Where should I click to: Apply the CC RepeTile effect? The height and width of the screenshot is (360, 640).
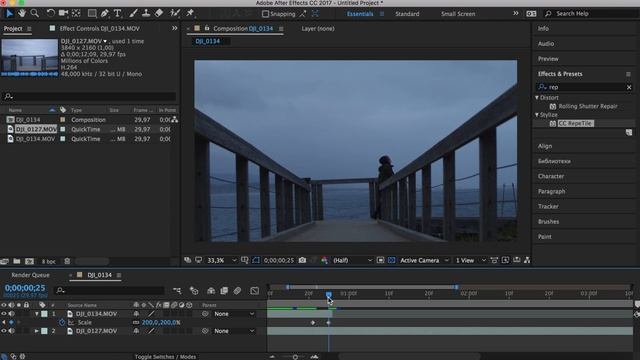point(575,123)
